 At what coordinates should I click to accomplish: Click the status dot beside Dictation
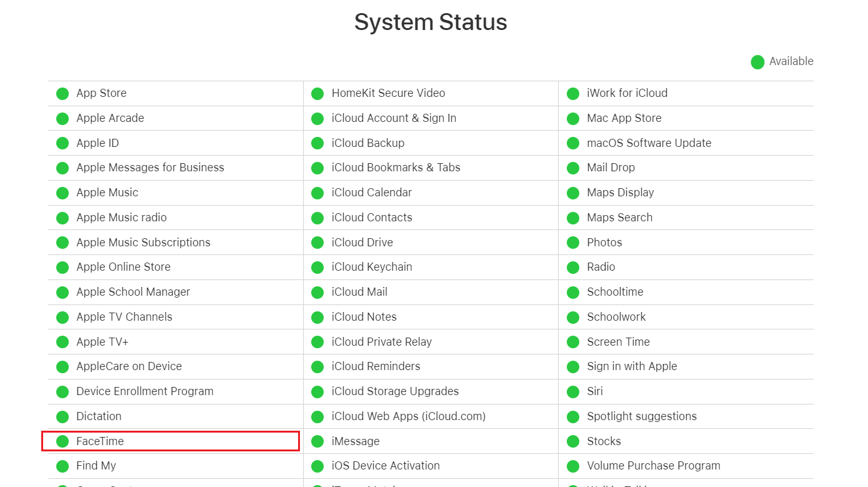[62, 416]
